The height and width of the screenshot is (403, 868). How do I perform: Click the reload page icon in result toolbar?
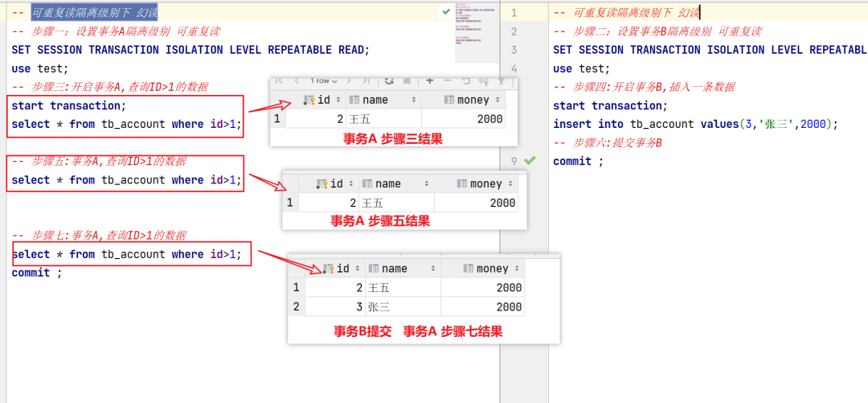(x=389, y=80)
